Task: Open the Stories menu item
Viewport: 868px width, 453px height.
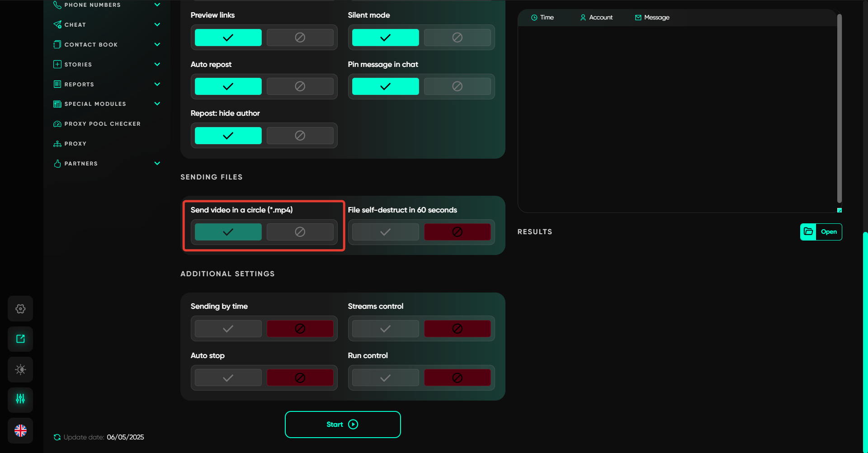Action: coord(78,65)
